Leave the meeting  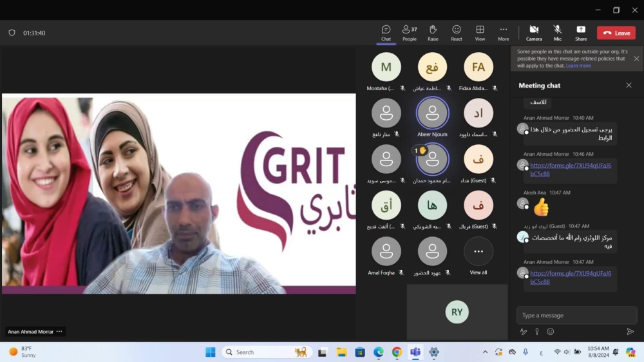pyautogui.click(x=616, y=33)
